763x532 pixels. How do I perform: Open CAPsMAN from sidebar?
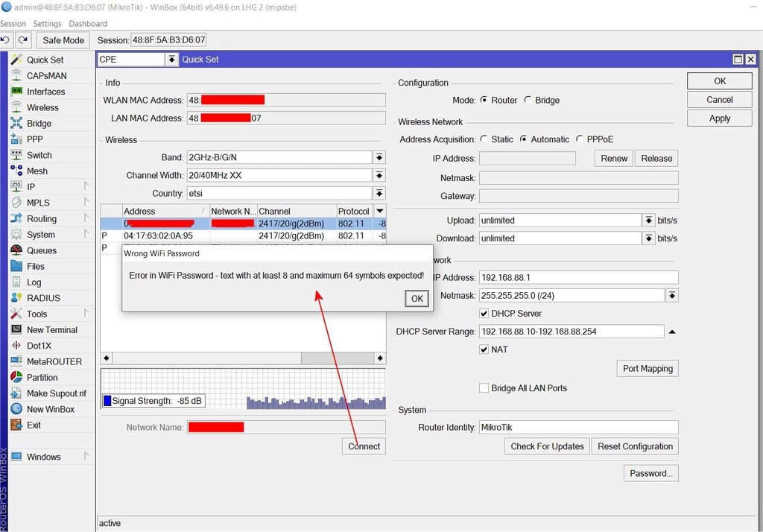pos(46,76)
